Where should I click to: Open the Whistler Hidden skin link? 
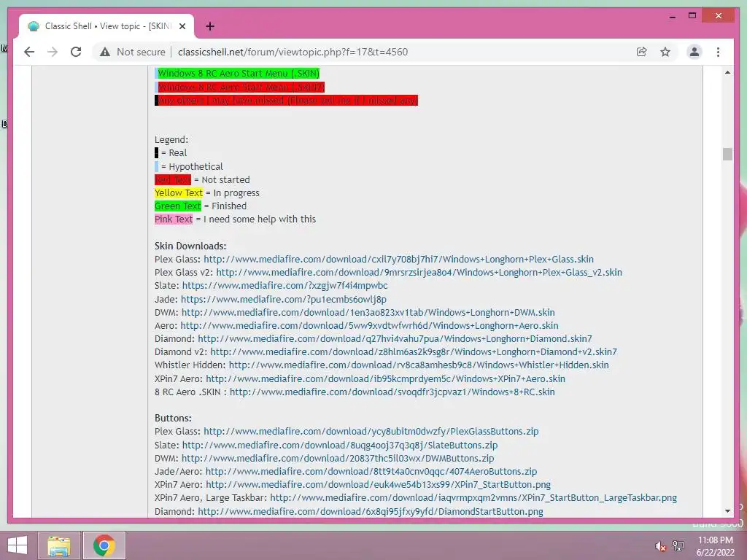419,365
